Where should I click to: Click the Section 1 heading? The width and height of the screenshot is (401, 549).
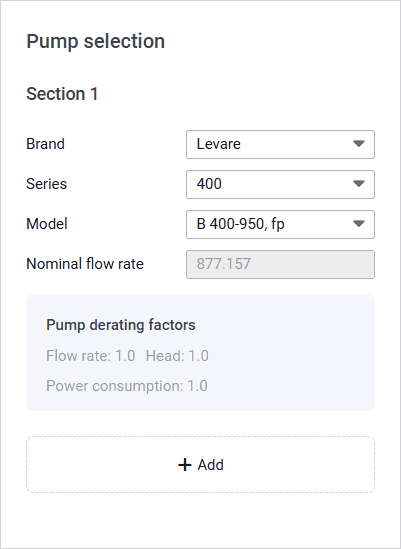62,94
